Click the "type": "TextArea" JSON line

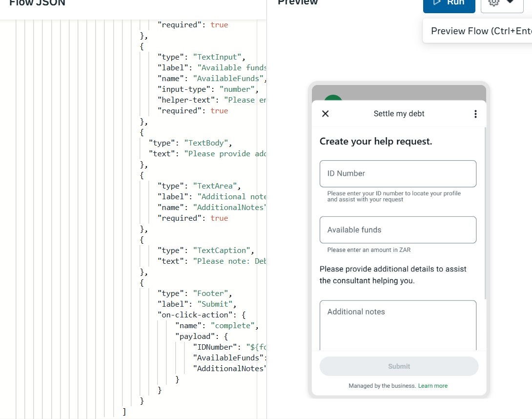tap(199, 186)
